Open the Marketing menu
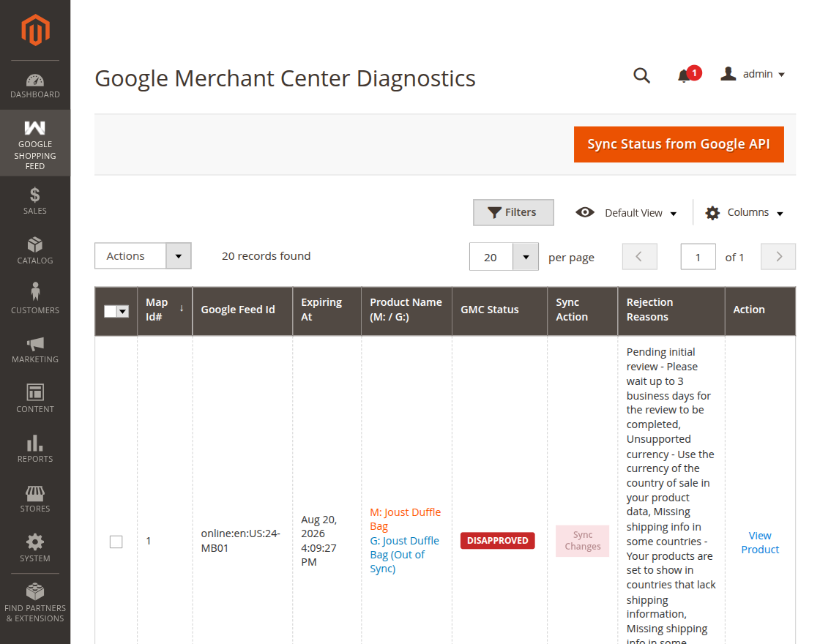 [x=35, y=351]
